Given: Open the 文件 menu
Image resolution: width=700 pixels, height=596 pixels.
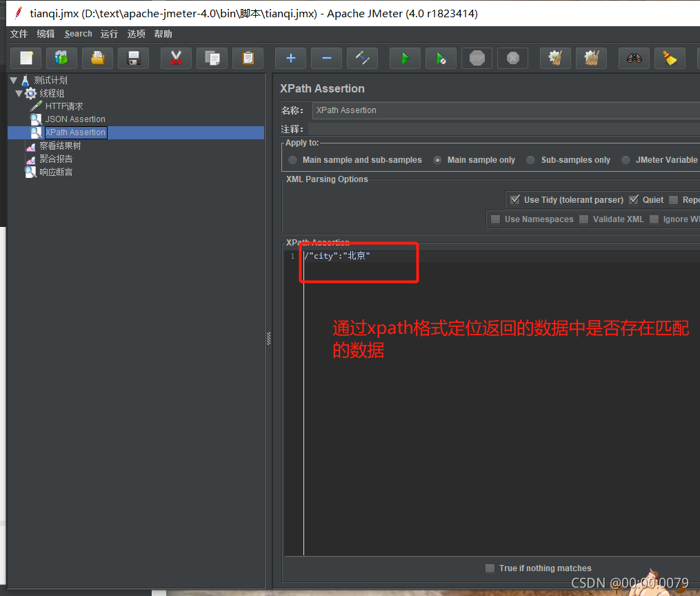Looking at the screenshot, I should (x=19, y=34).
